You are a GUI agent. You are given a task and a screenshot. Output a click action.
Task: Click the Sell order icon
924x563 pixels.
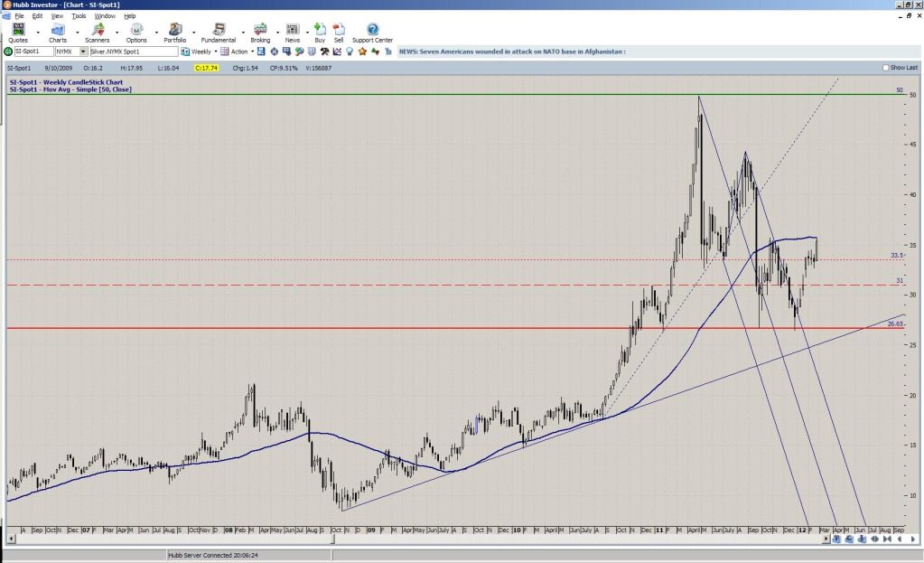[339, 32]
